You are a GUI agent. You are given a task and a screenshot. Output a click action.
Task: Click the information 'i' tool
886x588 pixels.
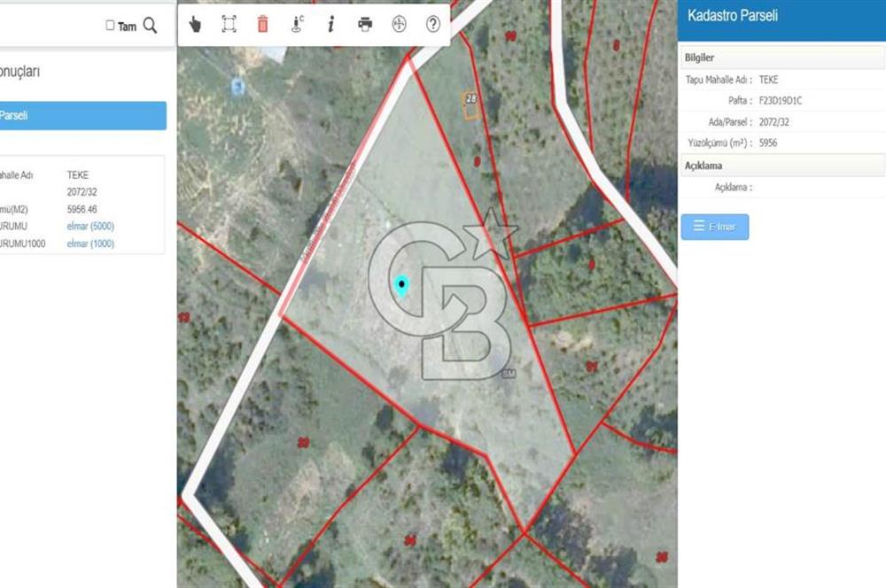tap(331, 24)
